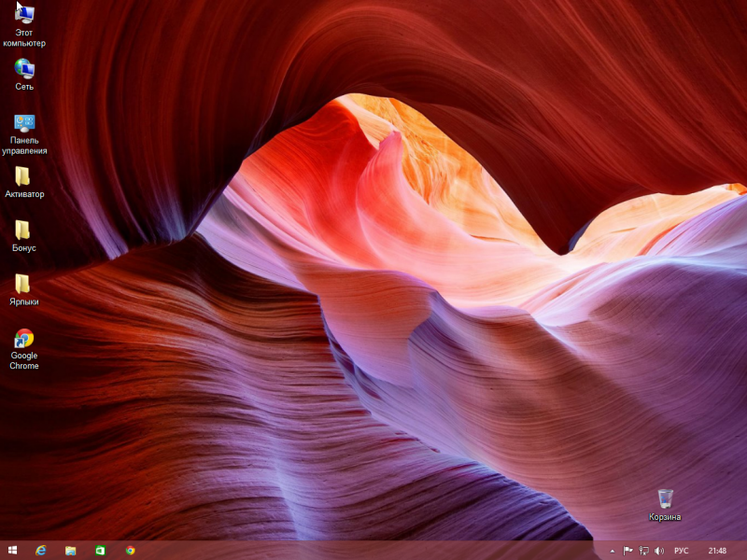The image size is (747, 560).
Task: Select the Бонус folder
Action: [24, 236]
